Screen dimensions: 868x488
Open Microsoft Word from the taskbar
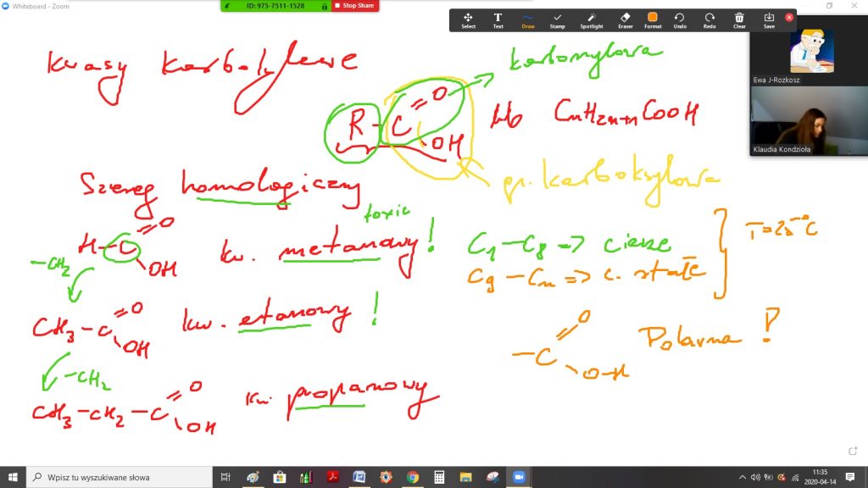359,477
